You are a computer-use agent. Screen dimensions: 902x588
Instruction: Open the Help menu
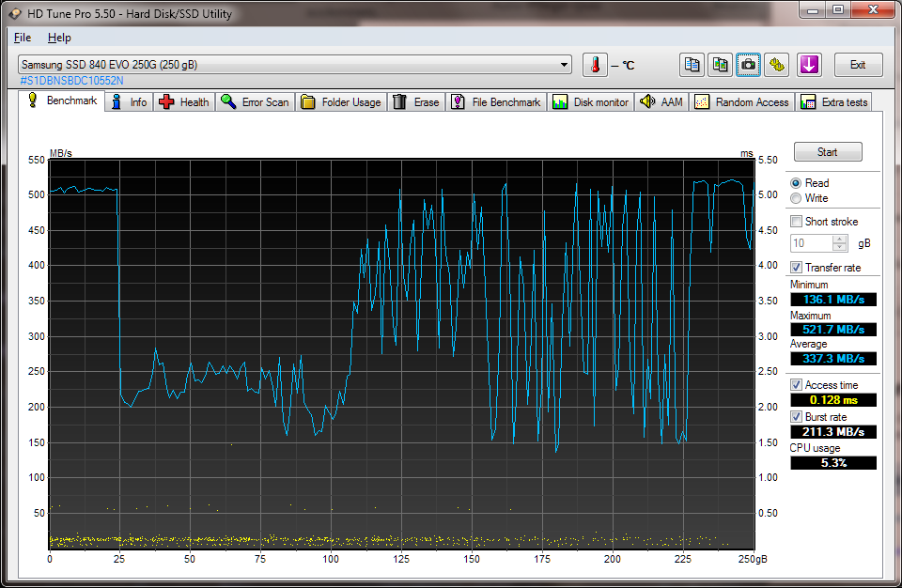pos(59,38)
